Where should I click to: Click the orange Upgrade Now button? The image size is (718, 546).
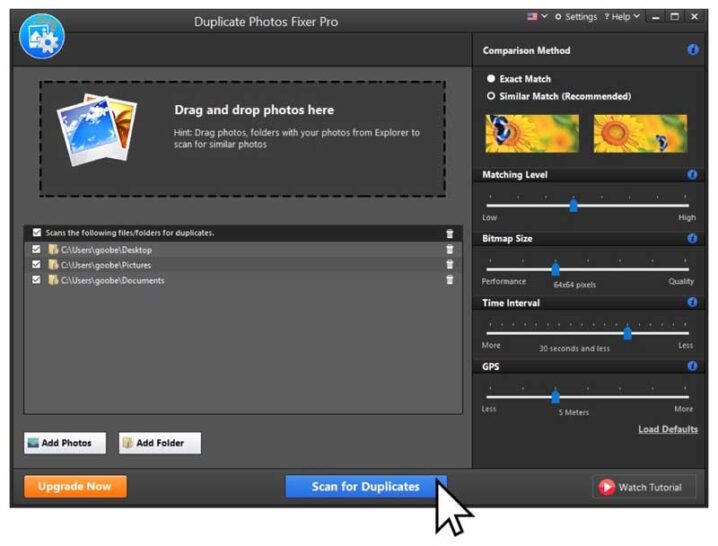tap(76, 486)
